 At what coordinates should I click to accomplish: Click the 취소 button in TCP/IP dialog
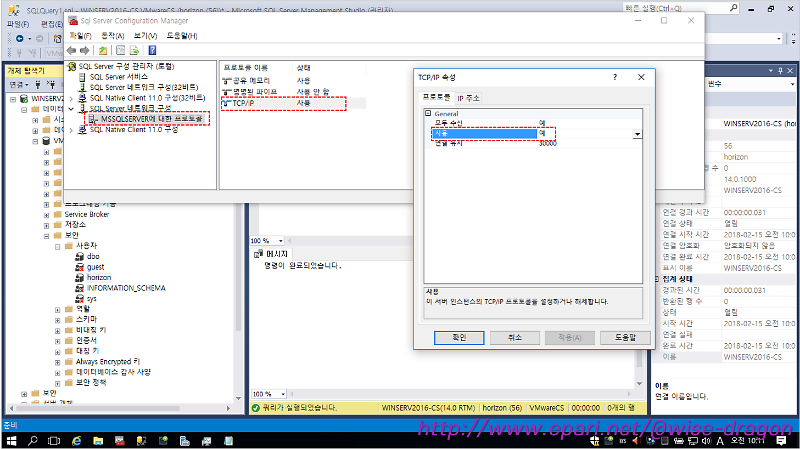point(514,338)
